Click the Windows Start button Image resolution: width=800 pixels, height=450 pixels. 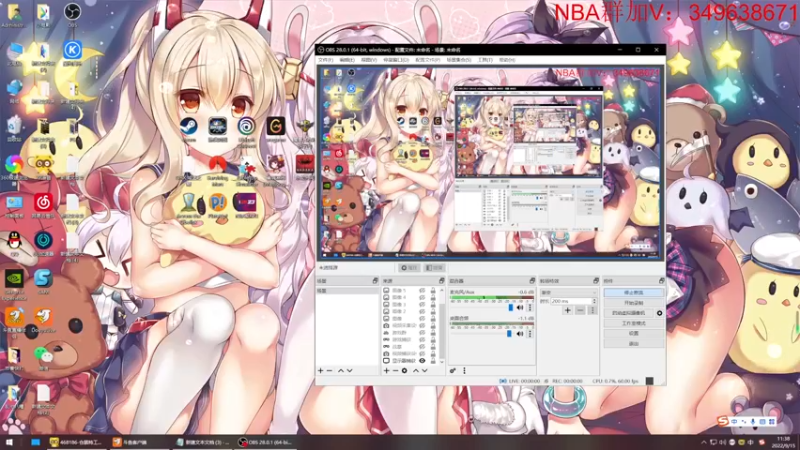[9, 442]
